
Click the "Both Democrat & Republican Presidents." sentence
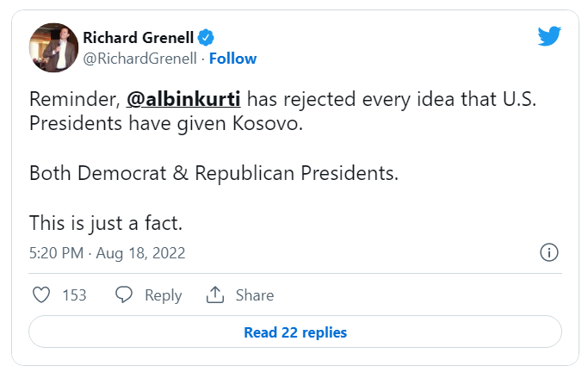click(214, 172)
